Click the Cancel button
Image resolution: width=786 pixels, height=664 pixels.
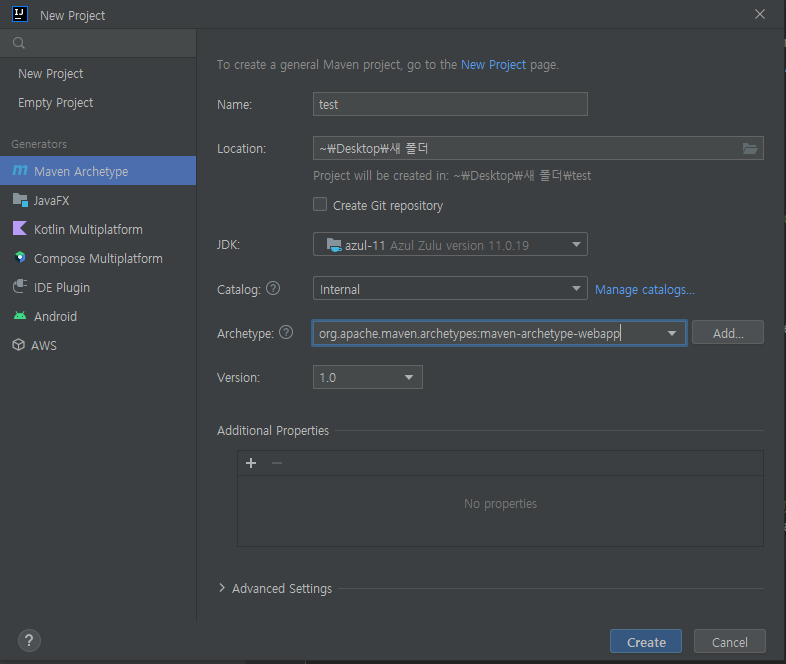(x=729, y=641)
